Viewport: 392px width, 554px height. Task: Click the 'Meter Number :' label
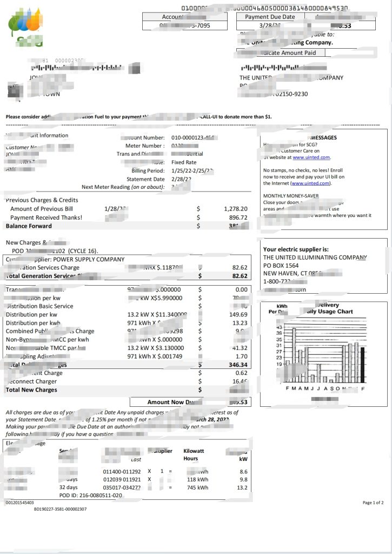(145, 146)
